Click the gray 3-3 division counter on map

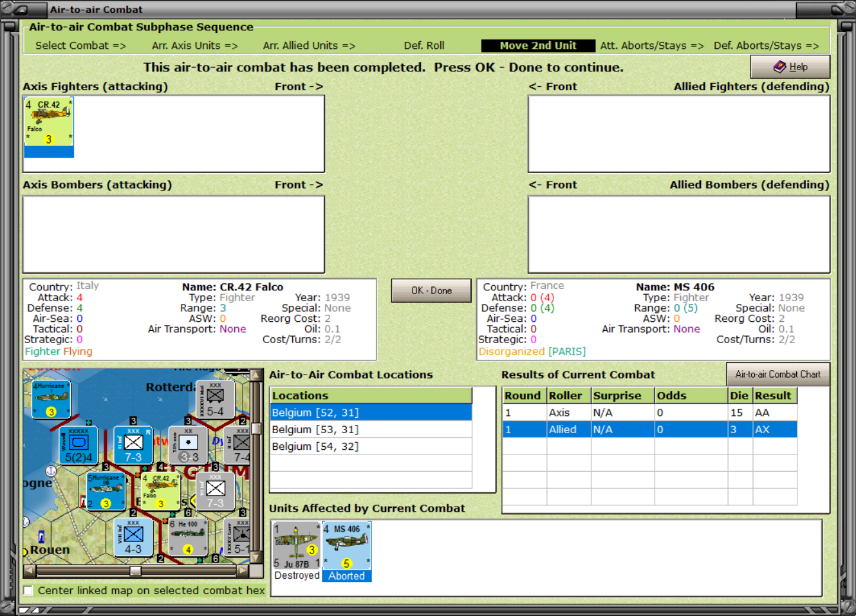188,445
